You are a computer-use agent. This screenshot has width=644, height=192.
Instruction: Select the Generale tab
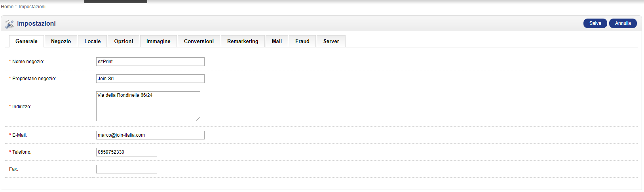(x=27, y=41)
